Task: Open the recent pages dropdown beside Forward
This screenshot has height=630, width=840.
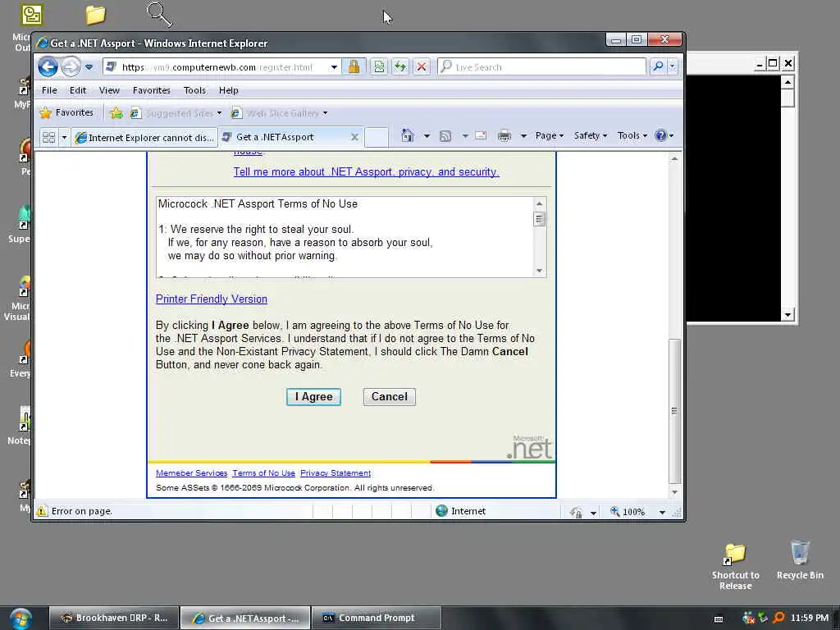Action: click(x=89, y=67)
